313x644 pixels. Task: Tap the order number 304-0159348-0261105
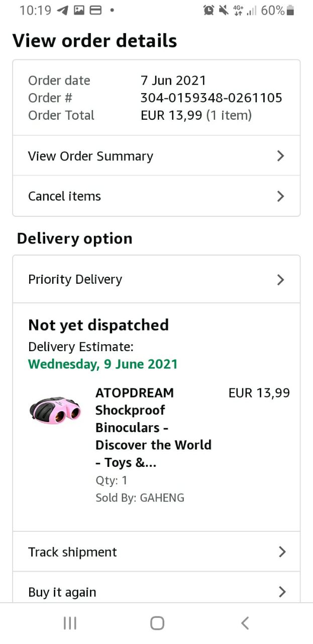coord(211,98)
